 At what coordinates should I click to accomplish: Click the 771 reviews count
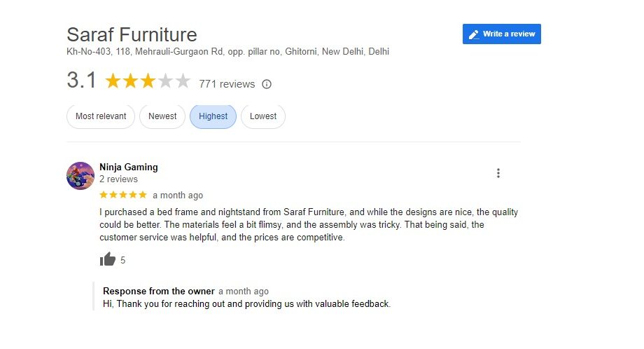[227, 84]
